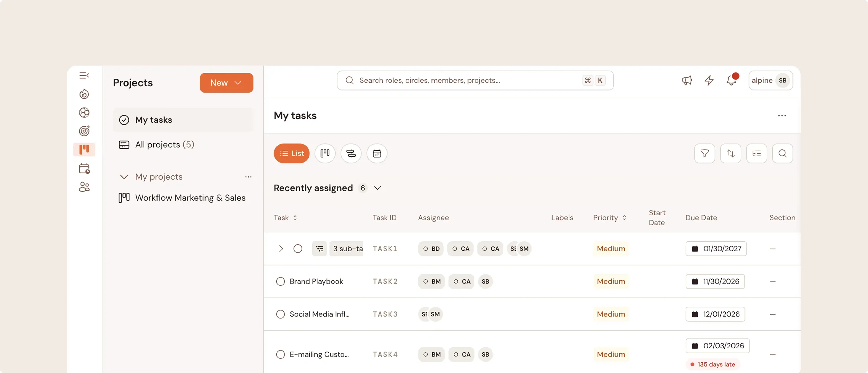
Task: Open the 01/30/2027 due date picker
Action: pyautogui.click(x=716, y=249)
